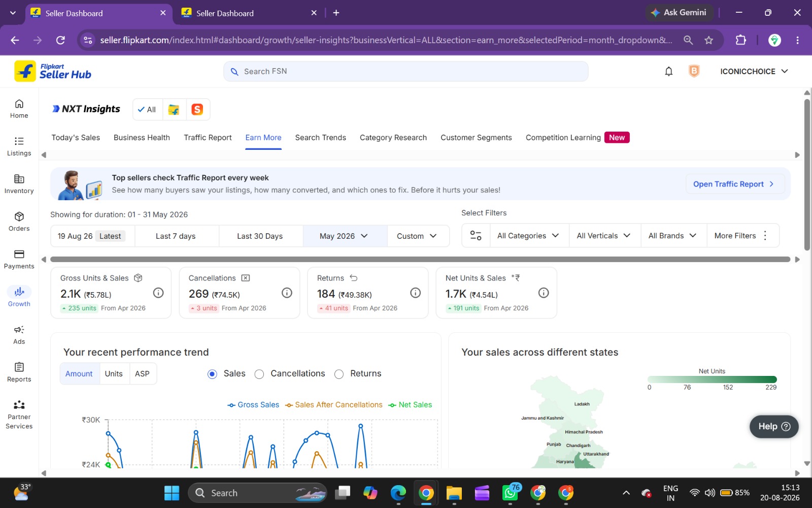Click the filter sliders icon
This screenshot has height=508, width=812.
476,236
